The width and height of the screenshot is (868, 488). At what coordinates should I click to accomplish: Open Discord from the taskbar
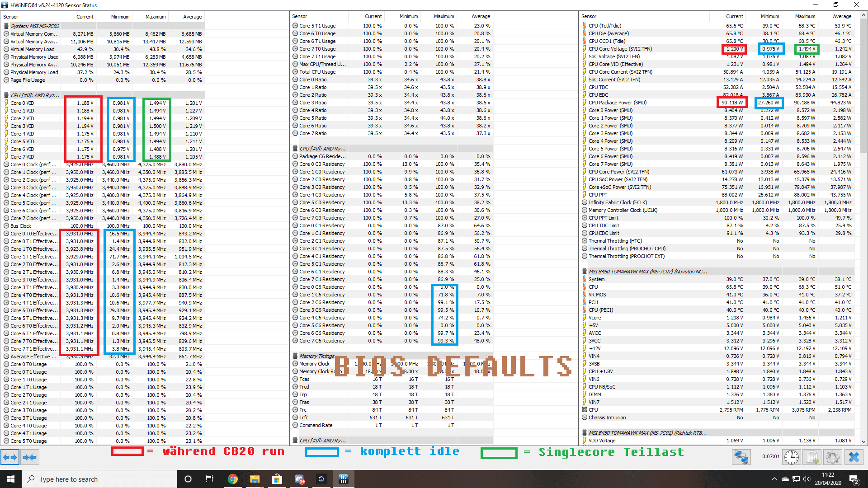[299, 479]
